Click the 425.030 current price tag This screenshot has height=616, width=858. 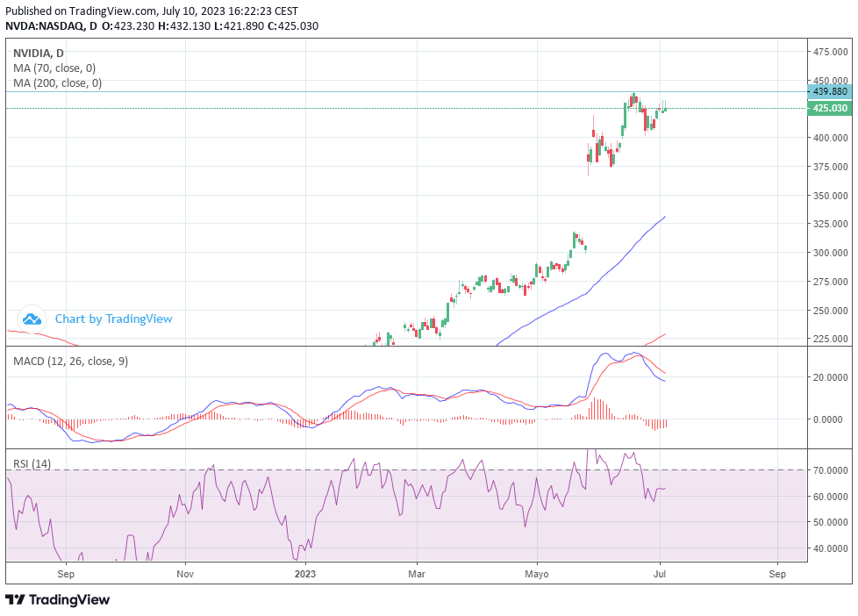click(x=830, y=108)
